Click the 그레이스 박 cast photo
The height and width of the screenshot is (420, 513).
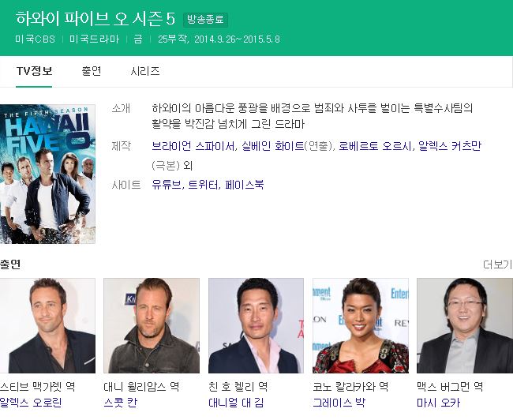point(361,326)
